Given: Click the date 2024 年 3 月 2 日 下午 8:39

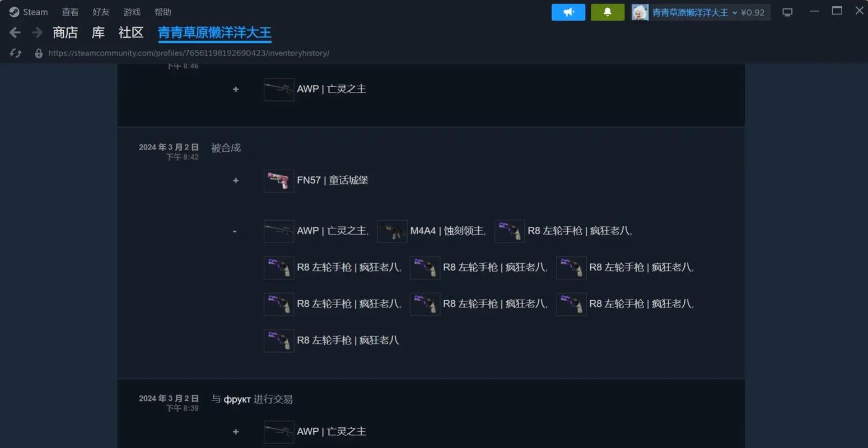Looking at the screenshot, I should tap(169, 403).
